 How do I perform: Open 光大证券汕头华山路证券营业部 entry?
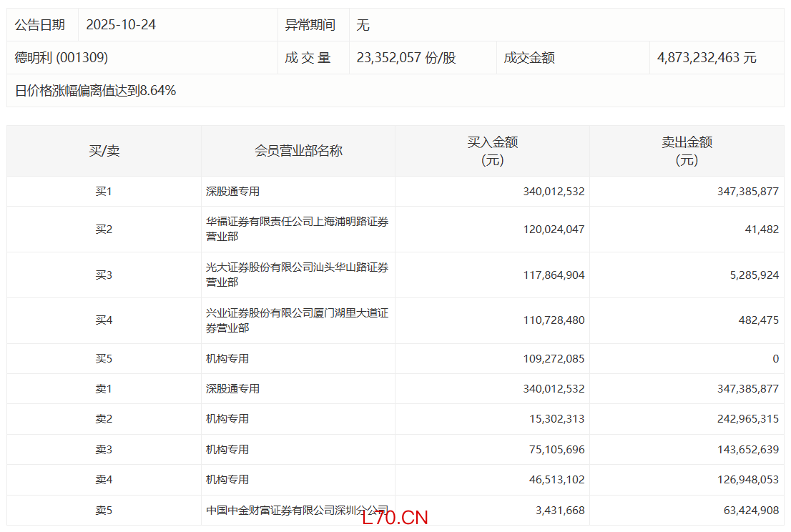pyautogui.click(x=297, y=275)
